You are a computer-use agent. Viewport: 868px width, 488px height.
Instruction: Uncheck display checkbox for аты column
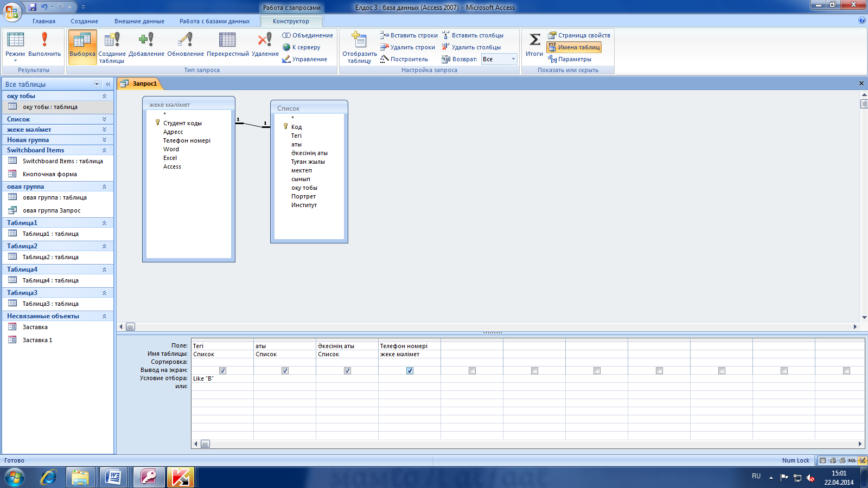(x=285, y=370)
